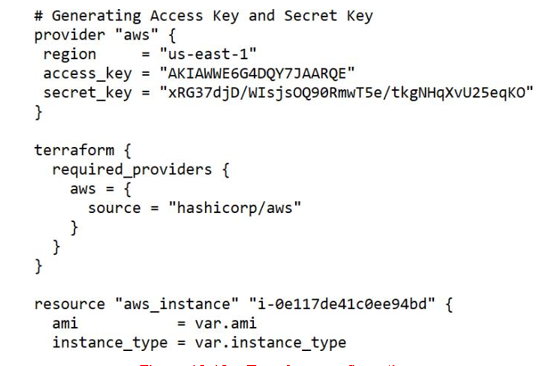Click the resource keyword
Viewport: 545px width, 366px height.
70,304
